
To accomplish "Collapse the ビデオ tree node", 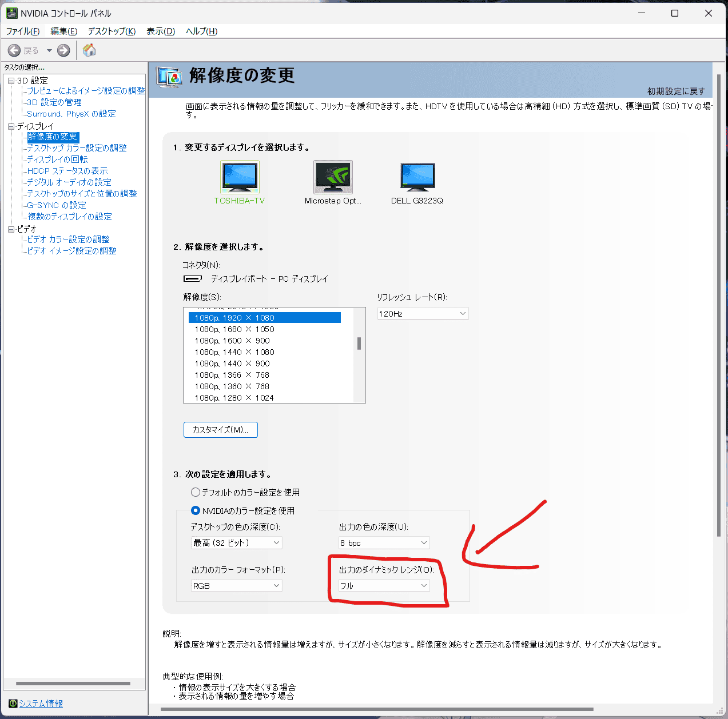I will point(11,229).
